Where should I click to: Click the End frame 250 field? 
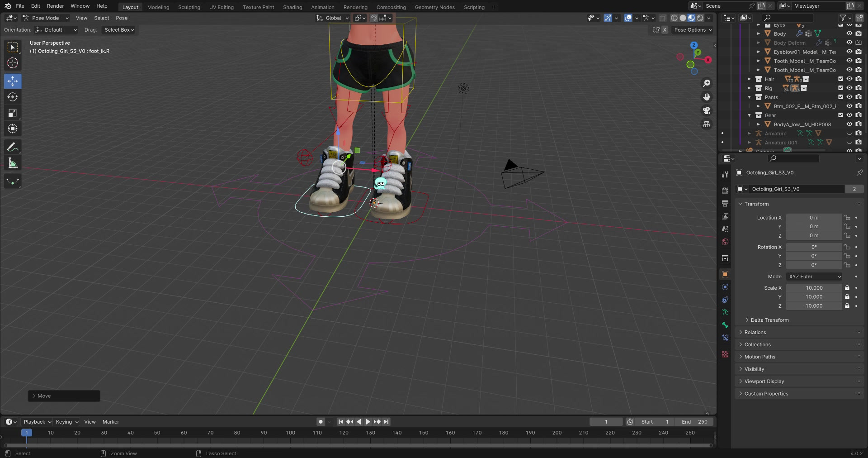694,422
